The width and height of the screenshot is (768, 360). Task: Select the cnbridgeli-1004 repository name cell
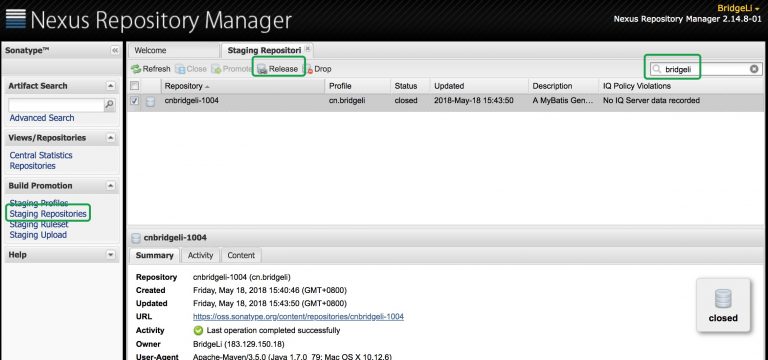[x=192, y=100]
